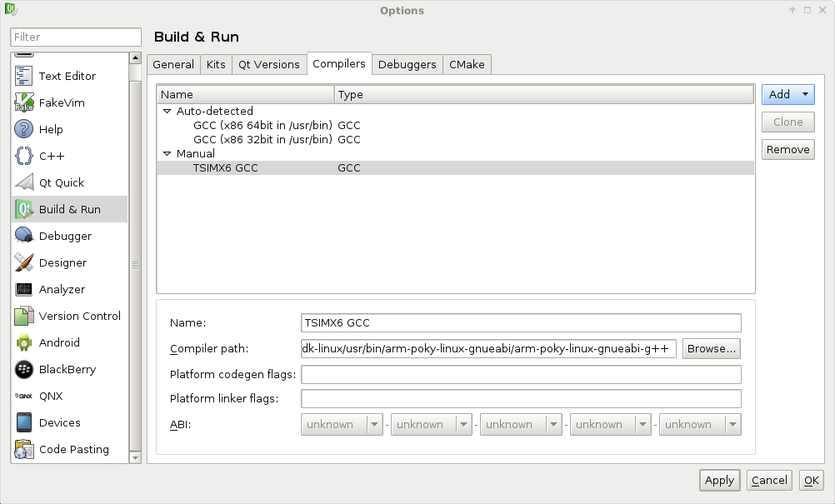Image resolution: width=835 pixels, height=504 pixels.
Task: Select the Compilers tab
Action: coord(339,64)
